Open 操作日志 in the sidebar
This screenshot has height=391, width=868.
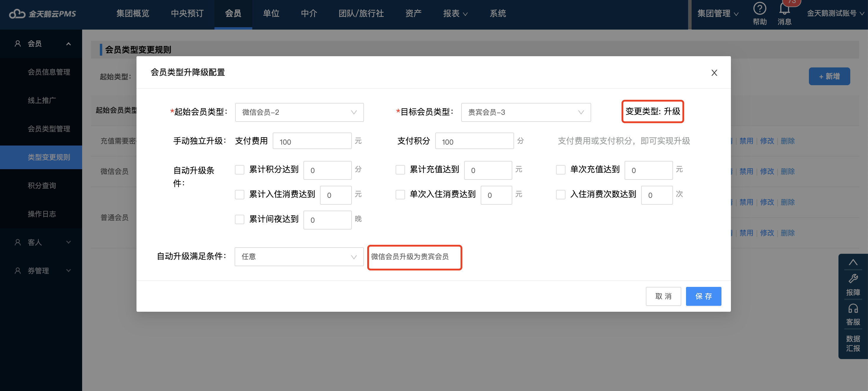(41, 214)
